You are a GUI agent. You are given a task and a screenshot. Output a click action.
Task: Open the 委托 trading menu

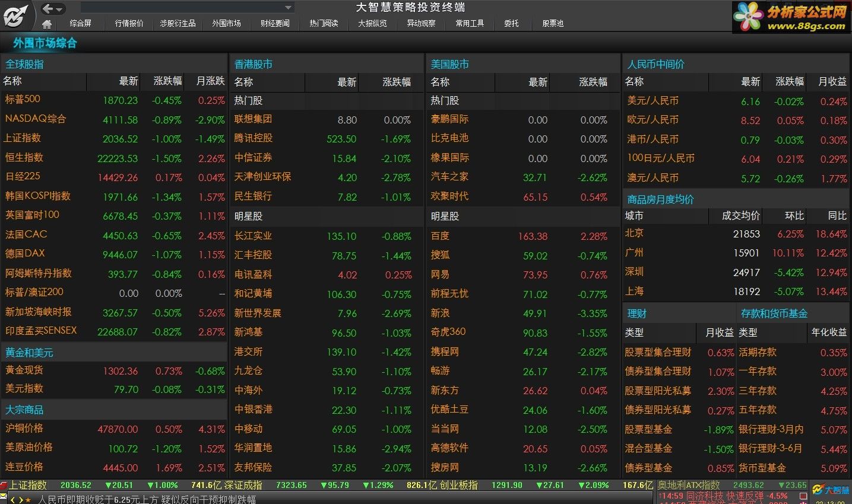coord(511,24)
